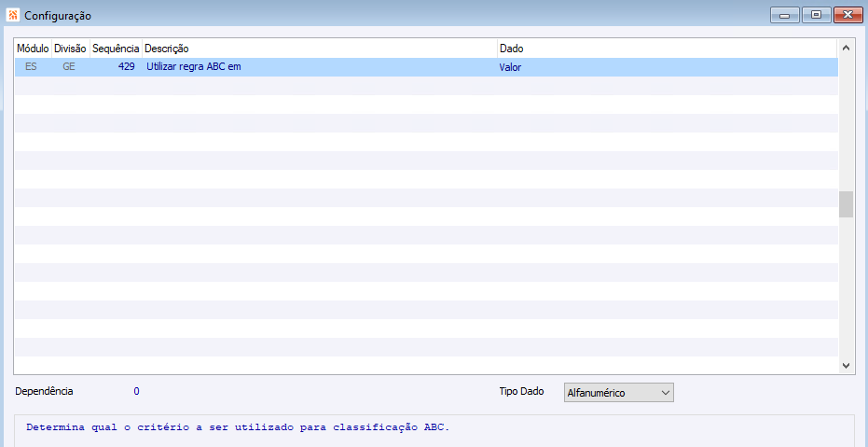Click the Configuração window app icon
Image resolution: width=868 pixels, height=447 pixels.
point(13,15)
